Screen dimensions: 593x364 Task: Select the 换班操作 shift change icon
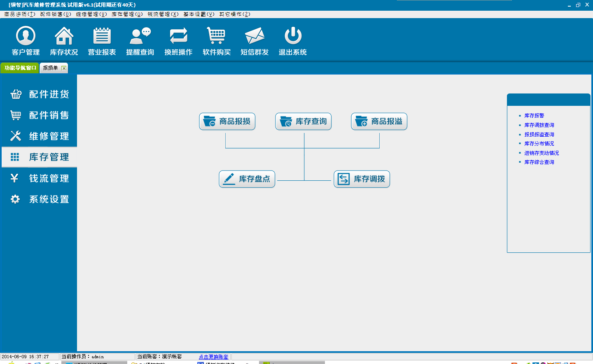(178, 36)
